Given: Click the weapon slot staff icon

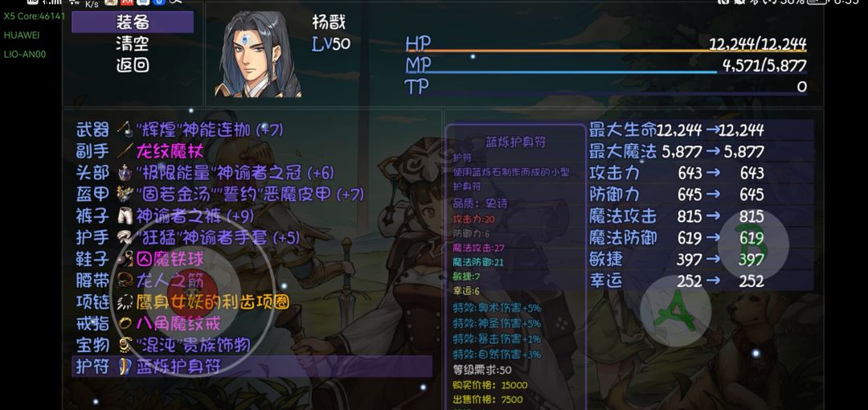Looking at the screenshot, I should 125,130.
